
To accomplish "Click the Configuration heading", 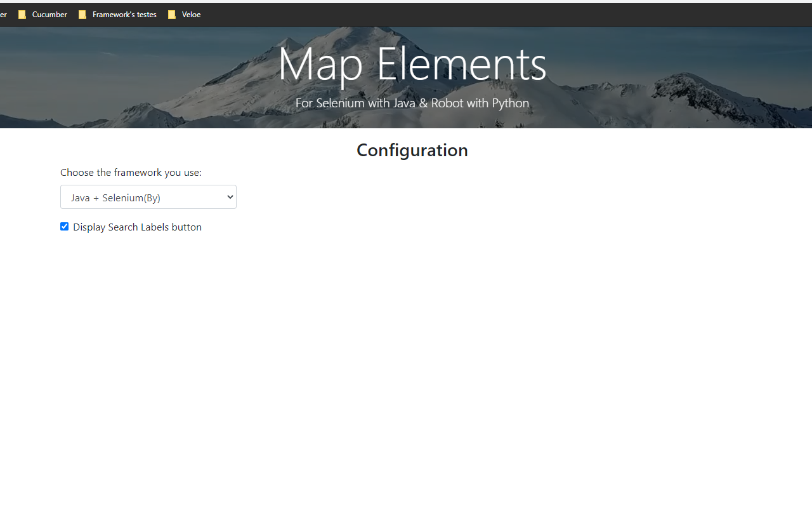I will pos(412,150).
